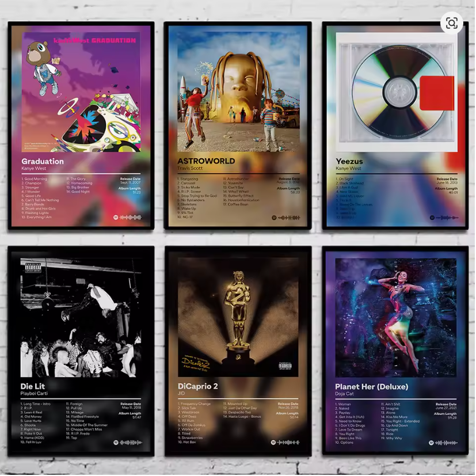
Task: Select the Yeezus CD cover art
Action: click(x=397, y=92)
